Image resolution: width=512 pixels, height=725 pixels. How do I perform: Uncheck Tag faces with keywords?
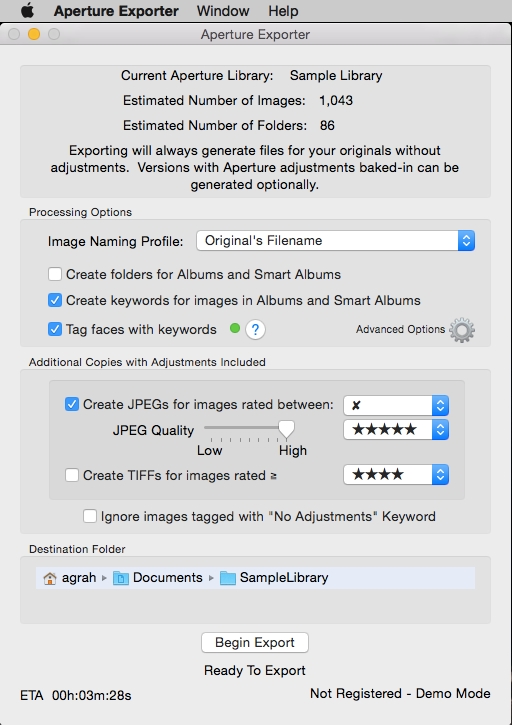point(55,329)
